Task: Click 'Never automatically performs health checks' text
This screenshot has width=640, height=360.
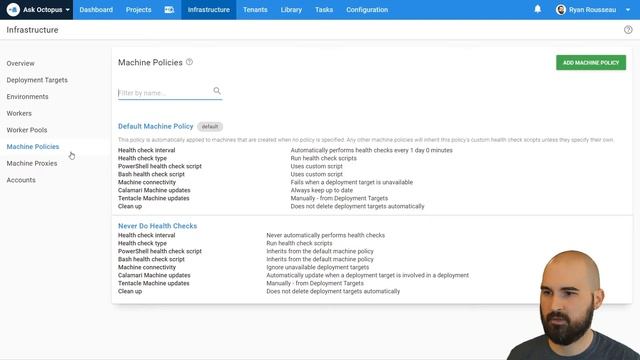Action: pos(326,235)
